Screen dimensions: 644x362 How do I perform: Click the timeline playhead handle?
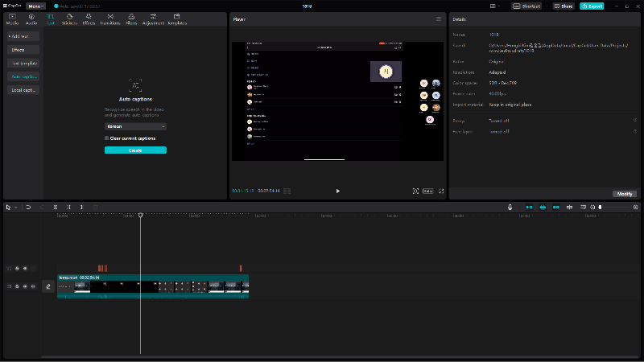[140, 215]
